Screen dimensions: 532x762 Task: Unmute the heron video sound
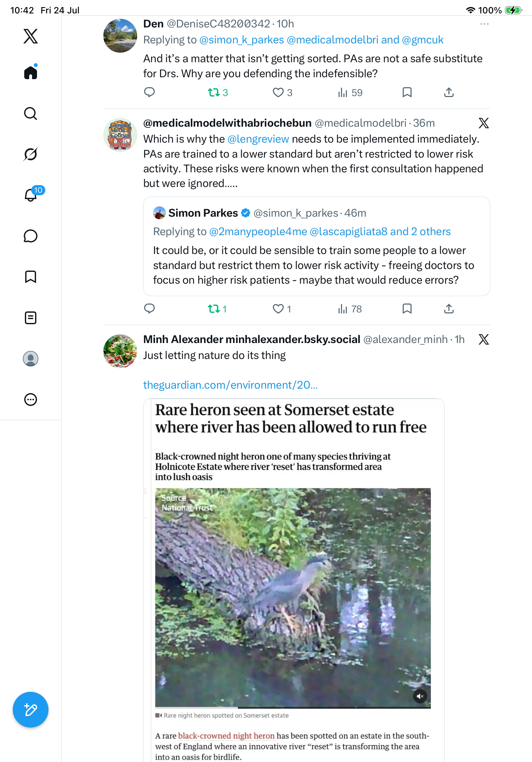coord(420,696)
